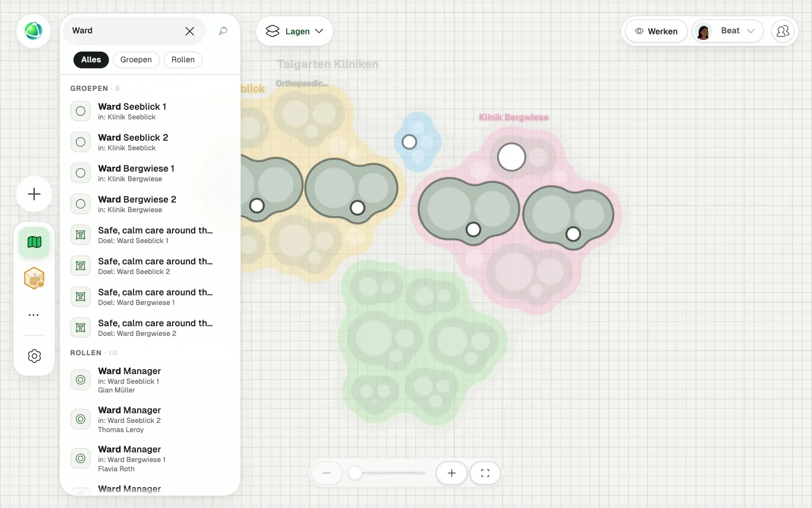Toggle the Werken view mode button
This screenshot has height=508, width=812.
pos(656,31)
